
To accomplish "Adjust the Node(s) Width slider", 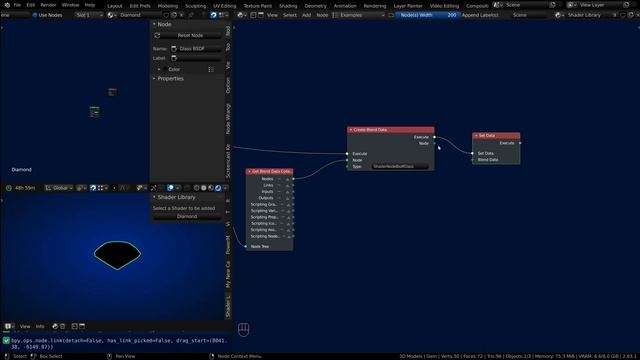I will tap(427, 15).
